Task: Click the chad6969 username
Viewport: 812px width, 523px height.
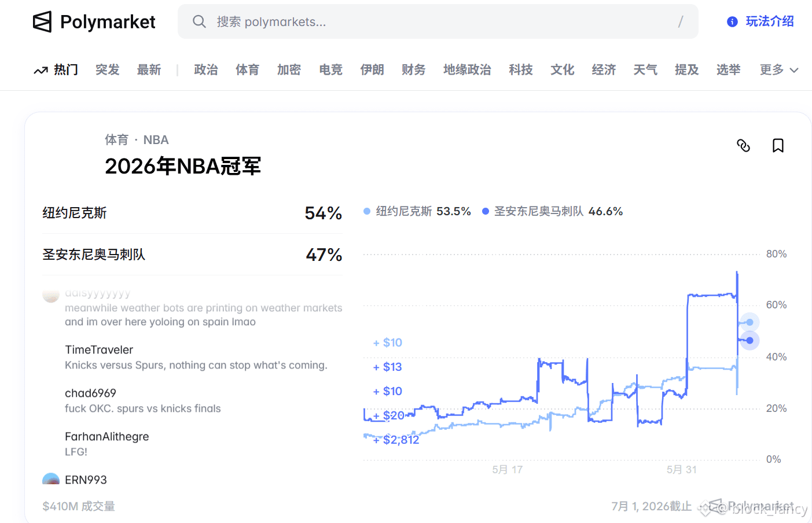Action: coord(90,393)
